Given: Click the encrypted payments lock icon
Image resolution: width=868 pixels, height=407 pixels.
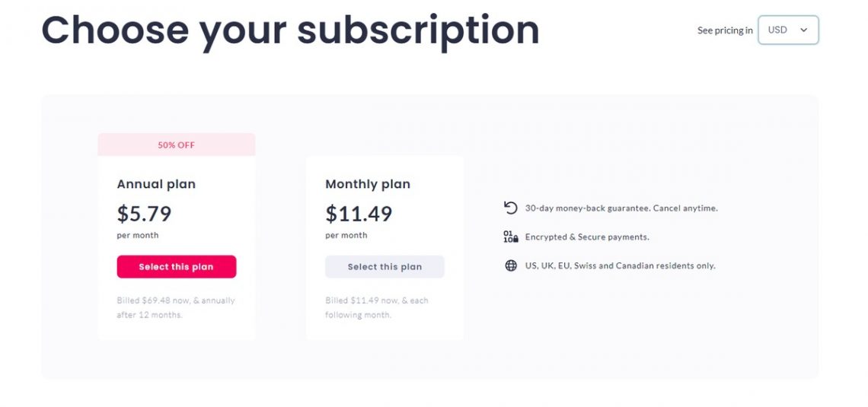Looking at the screenshot, I should click(x=510, y=237).
